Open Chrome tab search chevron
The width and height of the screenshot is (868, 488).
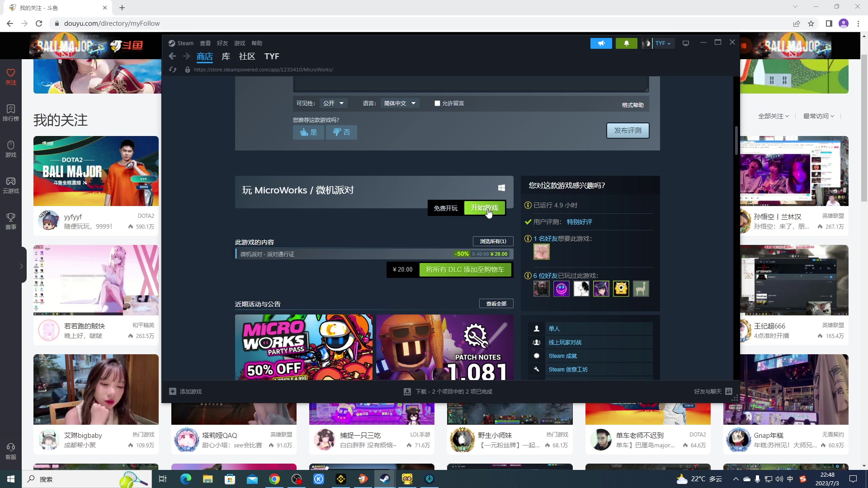(x=795, y=7)
